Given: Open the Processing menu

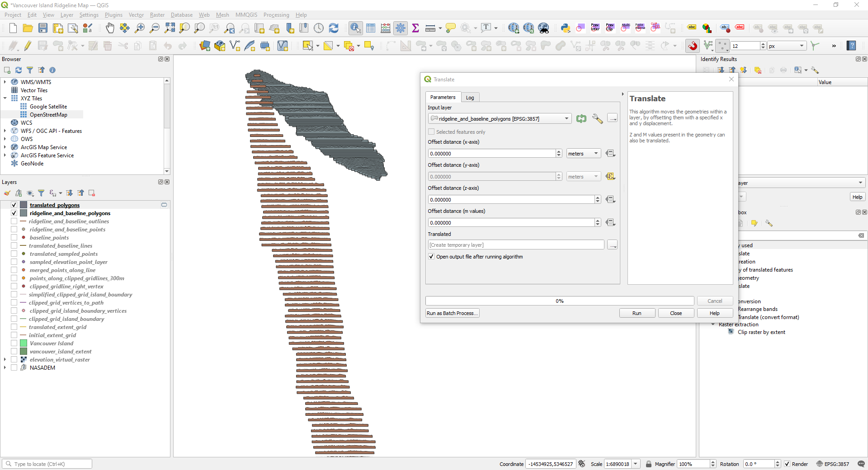Looking at the screenshot, I should (x=276, y=15).
